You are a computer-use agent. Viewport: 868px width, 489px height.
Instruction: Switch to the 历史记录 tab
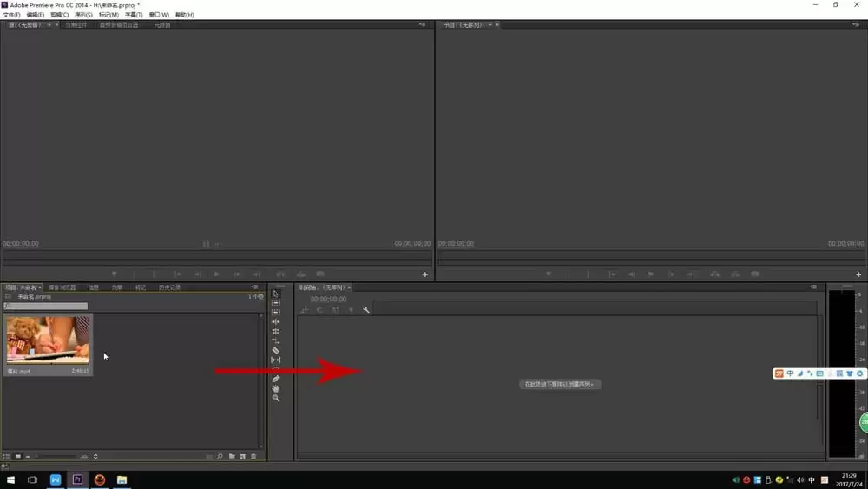coord(169,287)
